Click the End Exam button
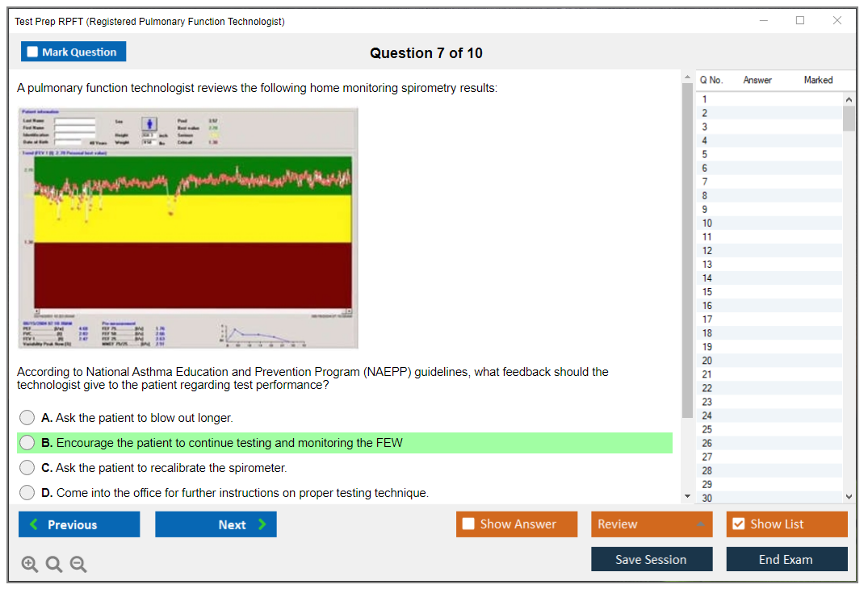868x593 pixels. point(786,559)
